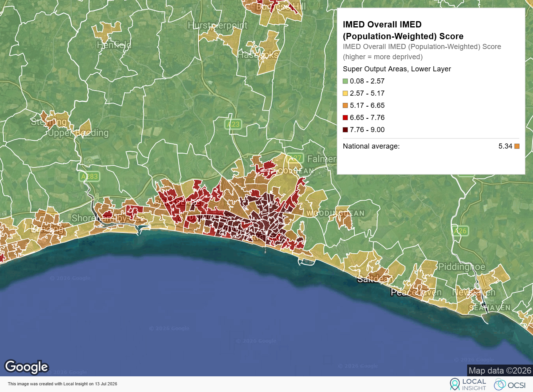Click the Henfield place label
533x392 pixels.
[114, 45]
